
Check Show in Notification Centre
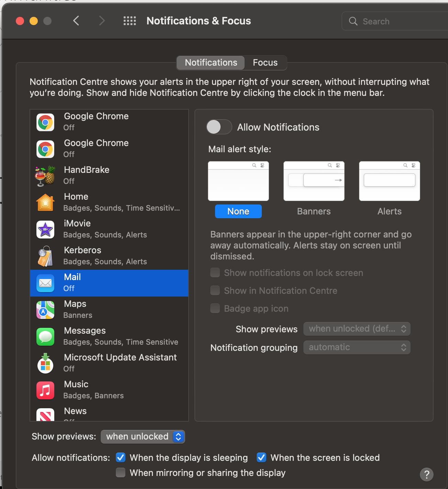215,291
